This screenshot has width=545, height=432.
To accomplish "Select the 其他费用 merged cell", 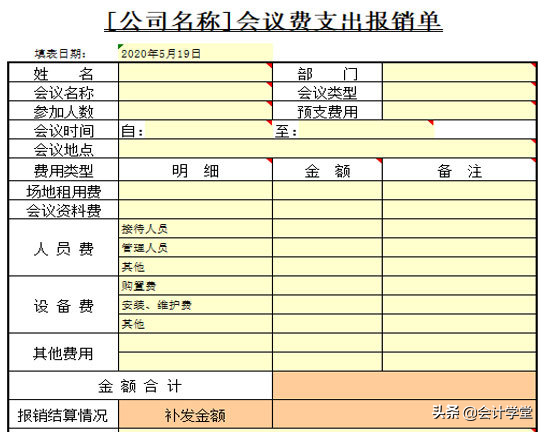I will pyautogui.click(x=64, y=353).
